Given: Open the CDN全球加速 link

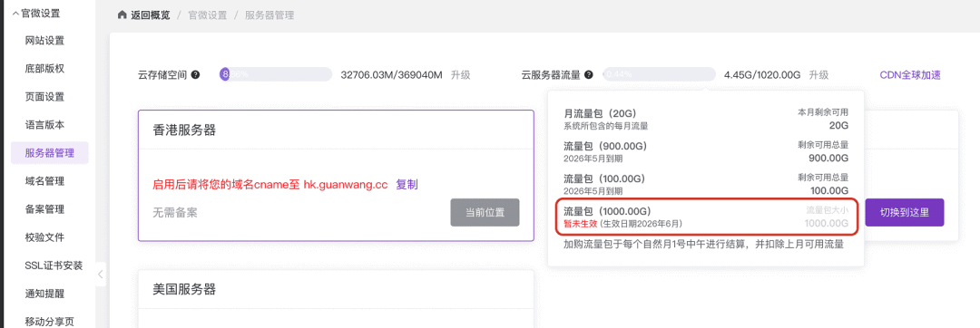Looking at the screenshot, I should pos(910,75).
